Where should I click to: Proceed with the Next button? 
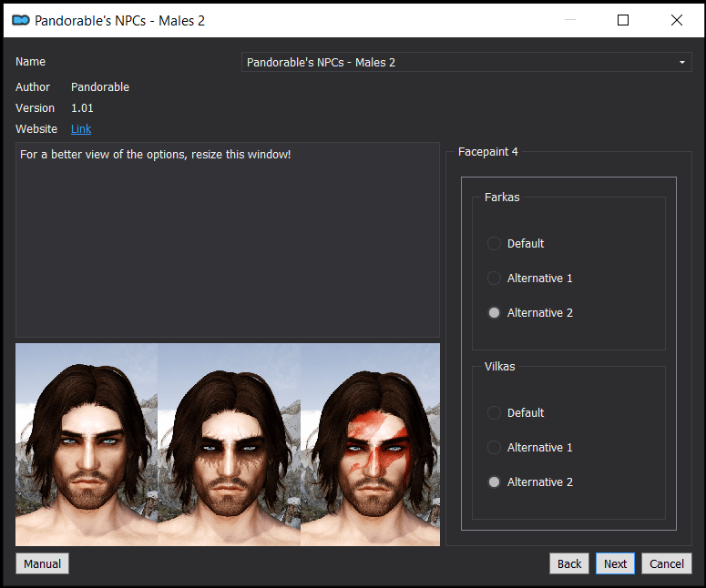(x=615, y=563)
